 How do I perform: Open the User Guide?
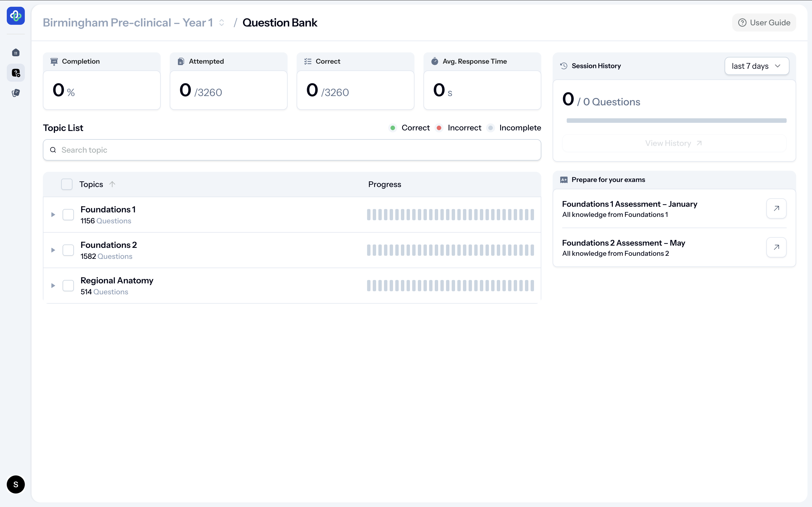click(764, 23)
